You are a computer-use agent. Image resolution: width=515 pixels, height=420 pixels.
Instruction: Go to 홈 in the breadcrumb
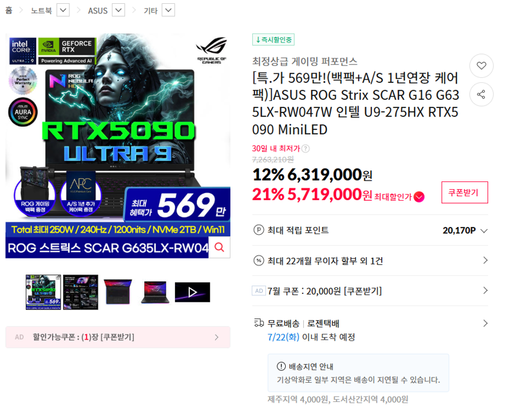click(9, 10)
